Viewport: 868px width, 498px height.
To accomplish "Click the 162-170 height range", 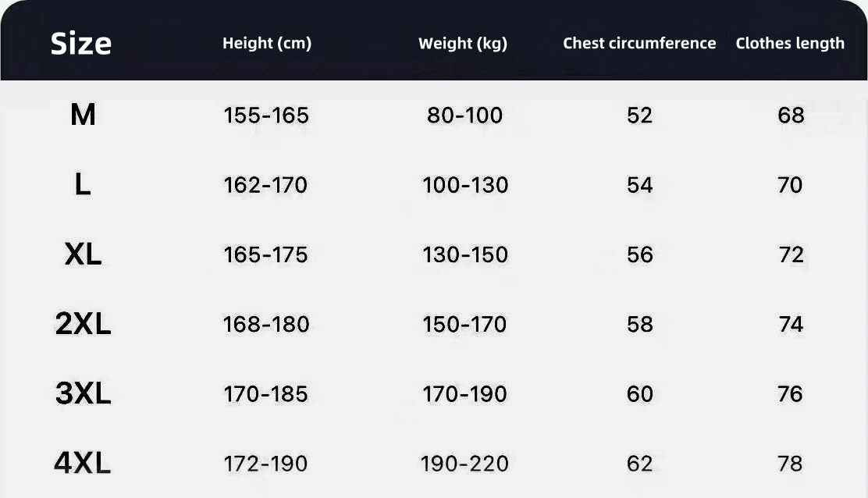I will click(265, 185).
